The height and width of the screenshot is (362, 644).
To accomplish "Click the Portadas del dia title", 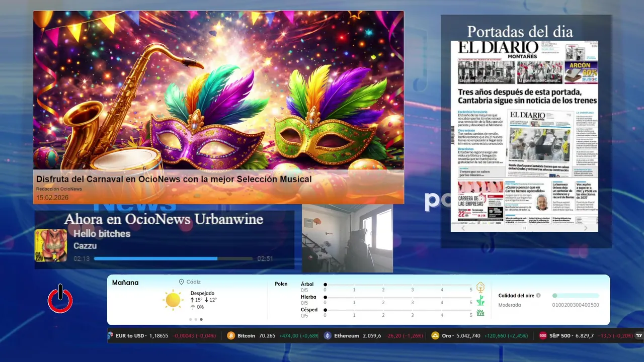I will point(520,32).
